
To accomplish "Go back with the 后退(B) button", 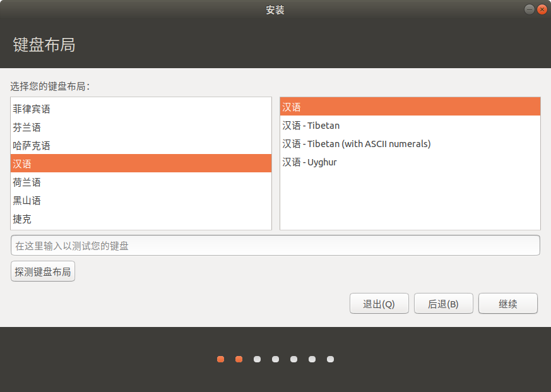I will coord(444,304).
